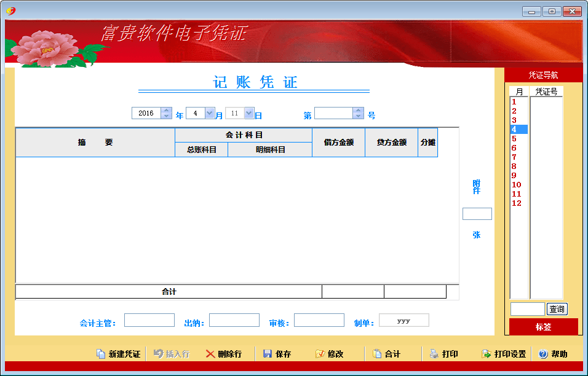The height and width of the screenshot is (376, 588).
Task: Click the 合计 total icon
Action: 377,354
